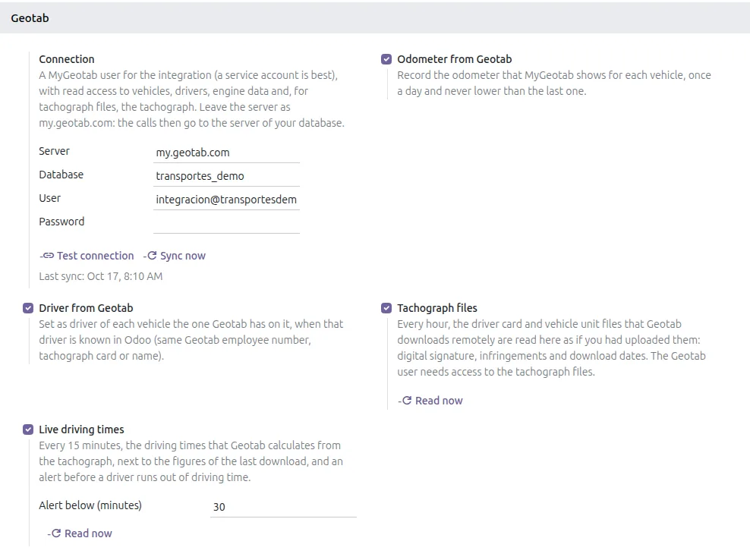Click the Driver from Geotab label
The image size is (750, 560).
click(86, 308)
